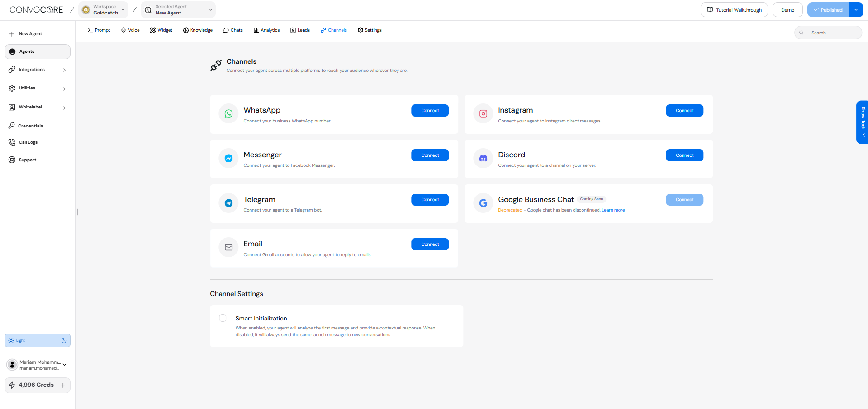Click the Email envelope icon

tap(228, 247)
